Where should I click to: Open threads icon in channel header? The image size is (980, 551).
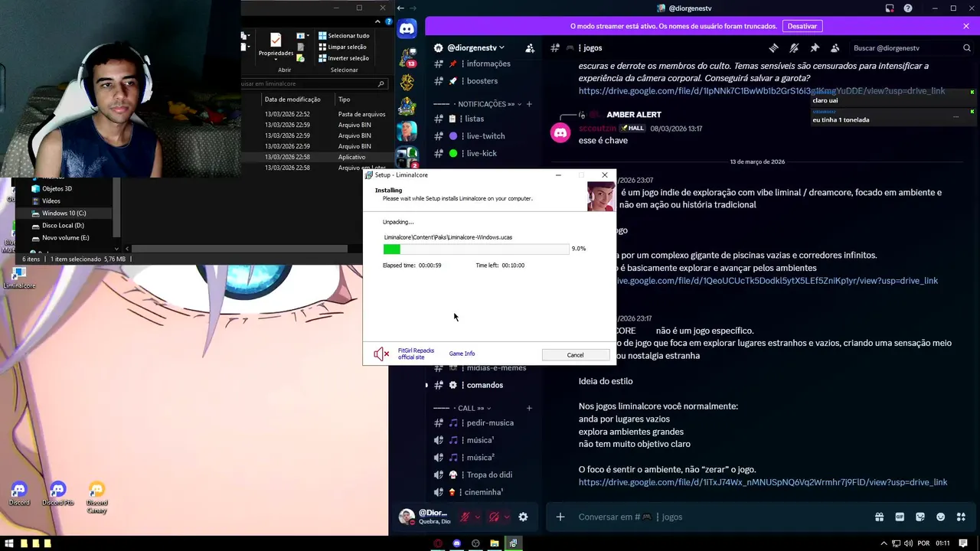[x=774, y=47]
